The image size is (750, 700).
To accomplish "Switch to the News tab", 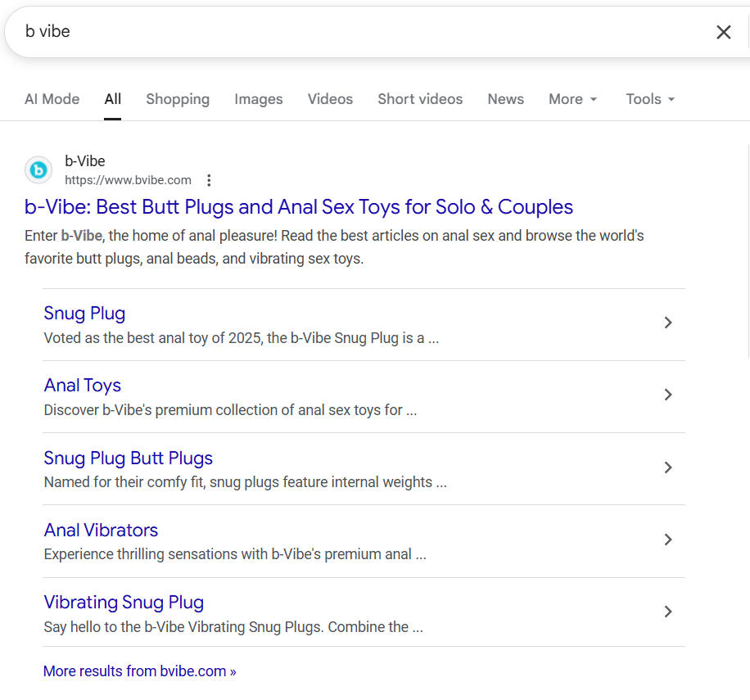I will [505, 99].
